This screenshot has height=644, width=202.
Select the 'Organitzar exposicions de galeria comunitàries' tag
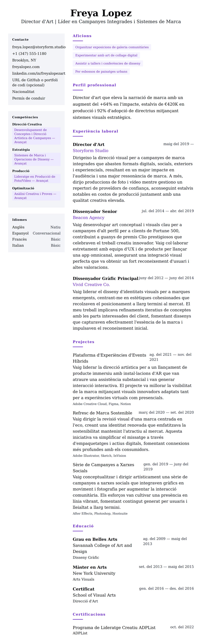pos(112,47)
